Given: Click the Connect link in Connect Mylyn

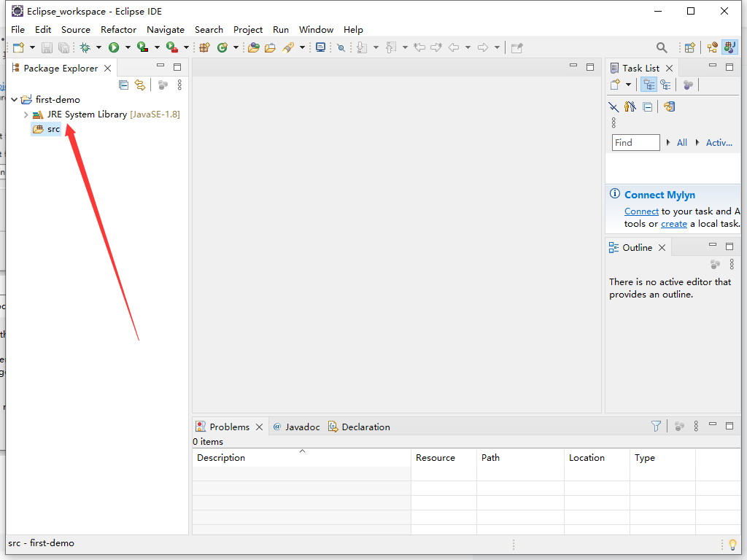Looking at the screenshot, I should (641, 211).
